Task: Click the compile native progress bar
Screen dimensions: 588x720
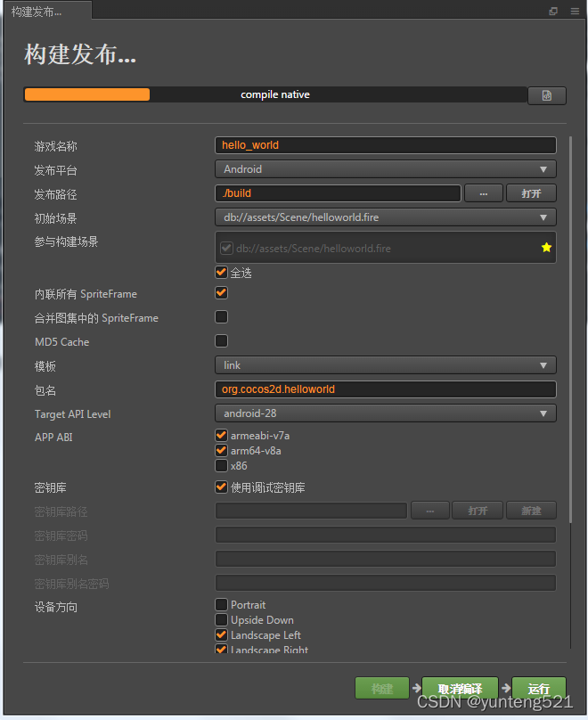Action: (275, 94)
